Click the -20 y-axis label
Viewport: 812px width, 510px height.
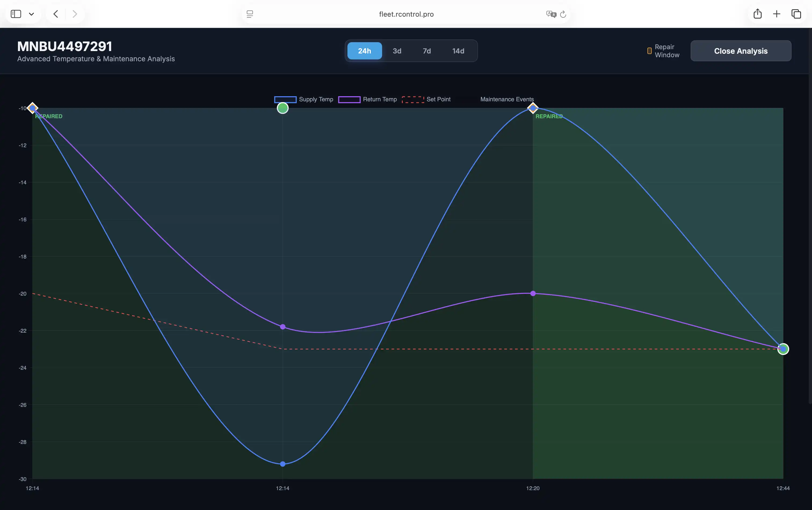pyautogui.click(x=23, y=294)
